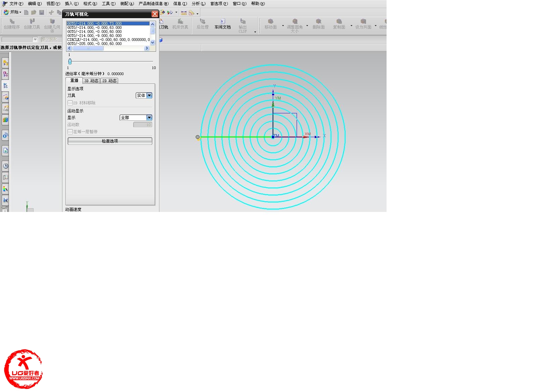Click the toolpath list scroll-up arrow
Viewport: 555px width, 392px height.
pyautogui.click(x=152, y=24)
